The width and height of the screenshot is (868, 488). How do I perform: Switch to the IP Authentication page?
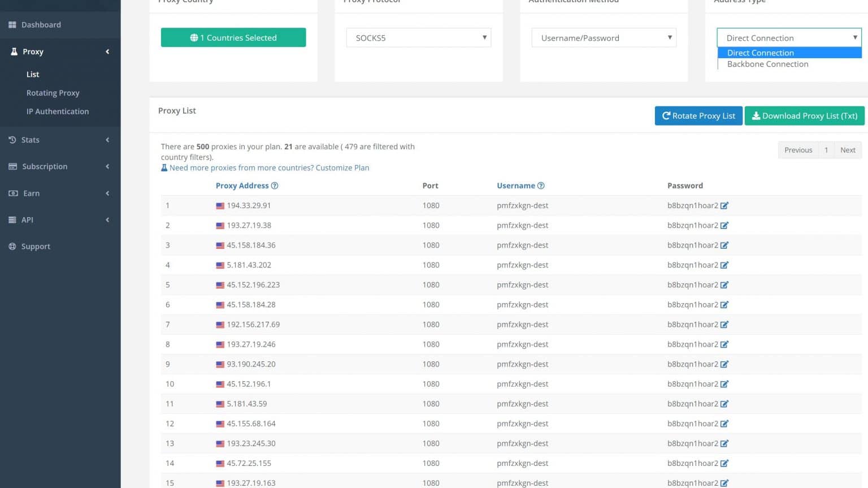coord(58,111)
